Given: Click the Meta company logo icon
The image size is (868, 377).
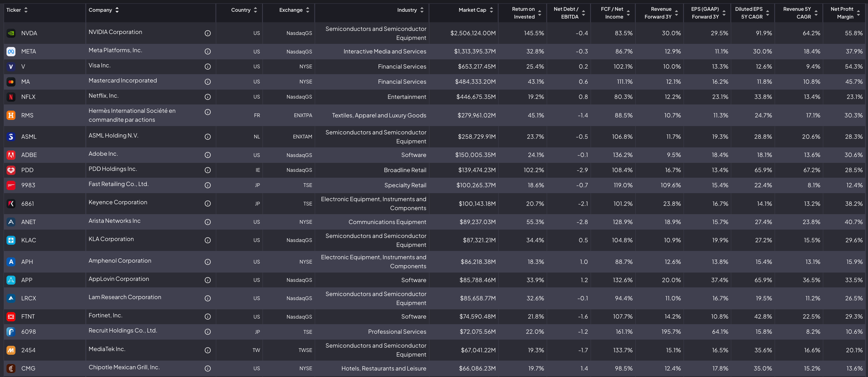Looking at the screenshot, I should click(x=11, y=51).
